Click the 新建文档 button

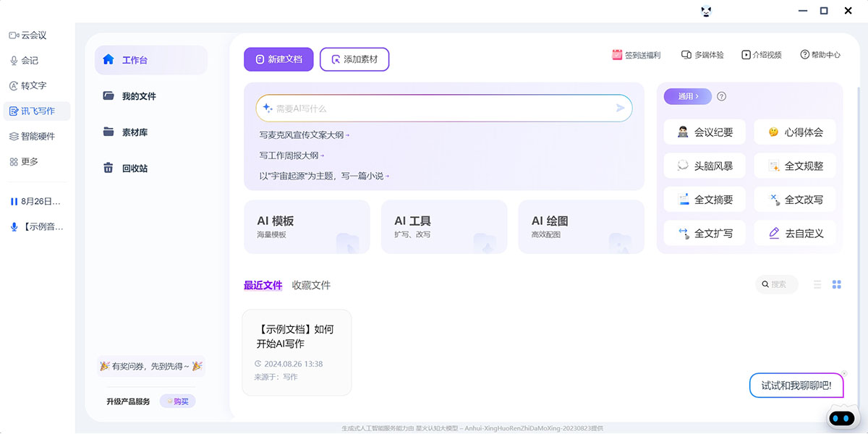point(278,59)
